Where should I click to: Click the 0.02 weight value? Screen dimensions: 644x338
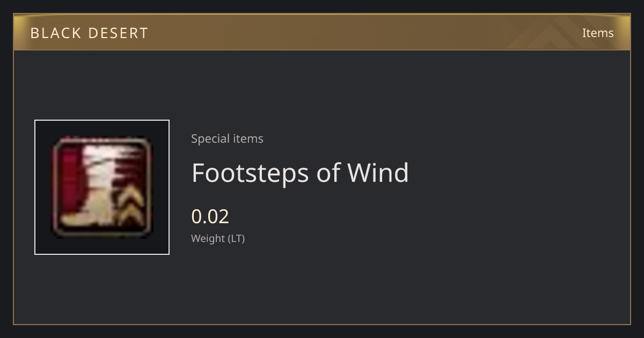coord(210,216)
